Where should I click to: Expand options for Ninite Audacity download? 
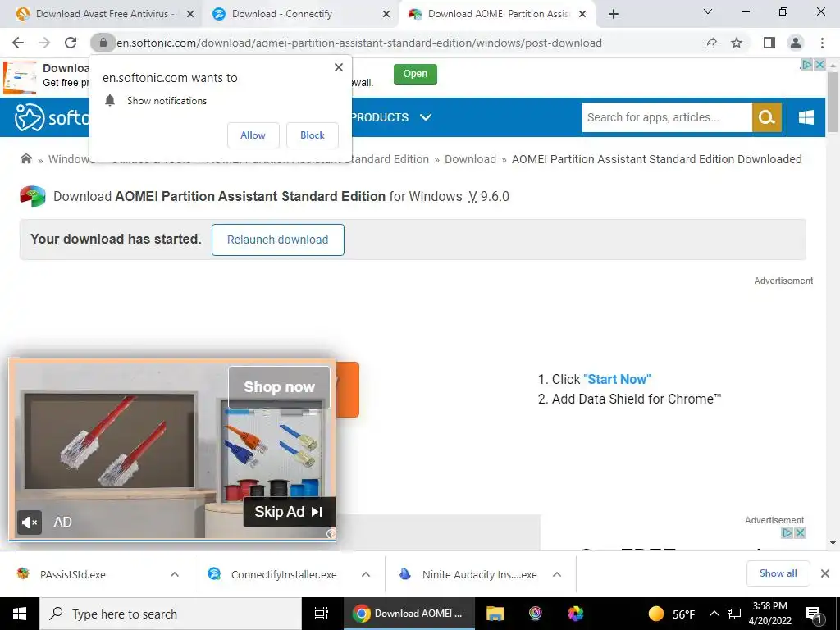pos(557,574)
